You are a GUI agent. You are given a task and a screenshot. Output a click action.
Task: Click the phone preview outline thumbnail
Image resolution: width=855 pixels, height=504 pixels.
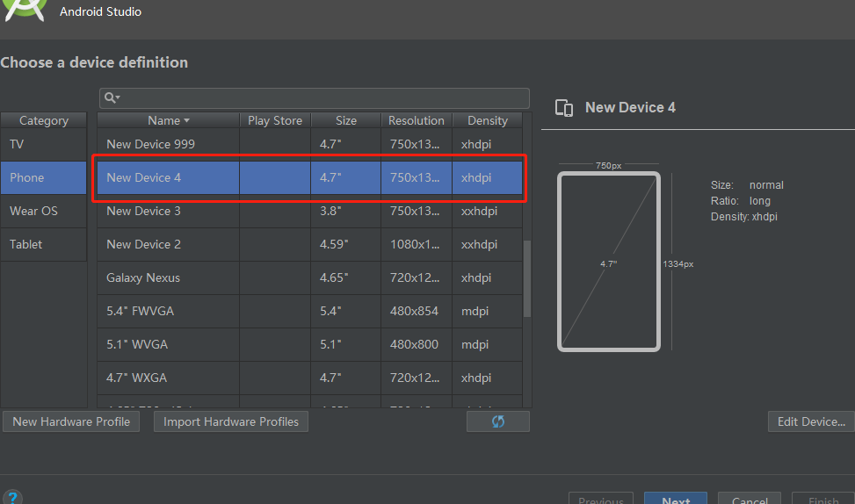tap(609, 262)
